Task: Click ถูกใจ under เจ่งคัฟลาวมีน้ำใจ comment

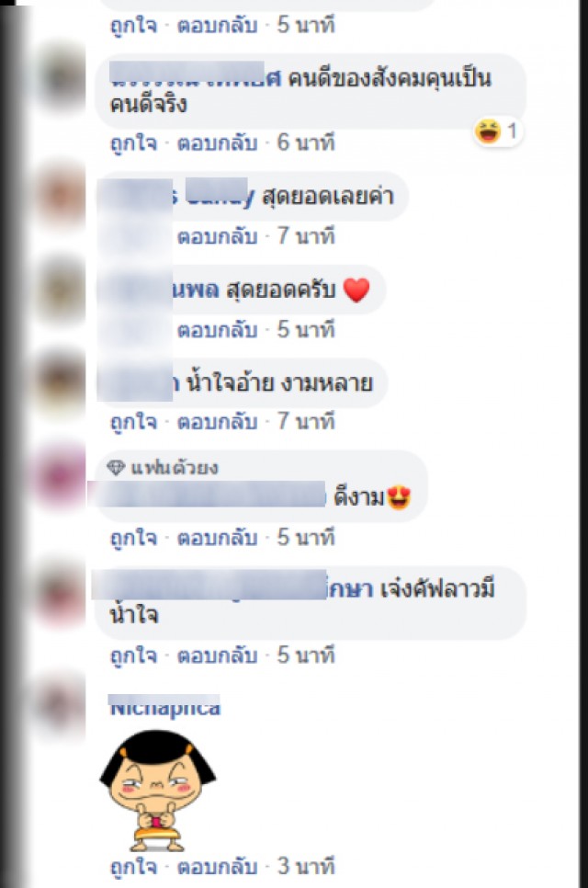Action: pyautogui.click(x=133, y=655)
